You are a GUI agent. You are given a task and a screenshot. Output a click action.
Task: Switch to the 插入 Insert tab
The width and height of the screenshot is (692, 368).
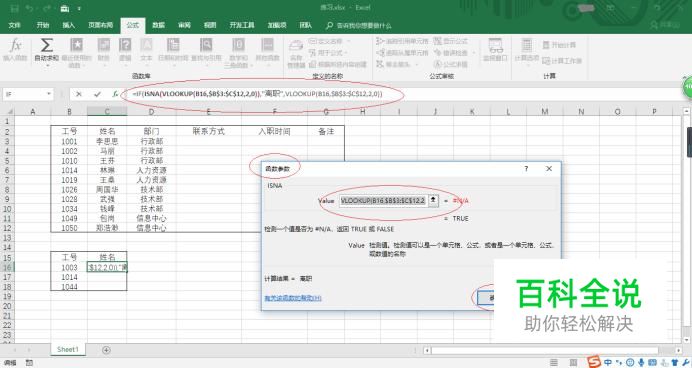coord(68,25)
